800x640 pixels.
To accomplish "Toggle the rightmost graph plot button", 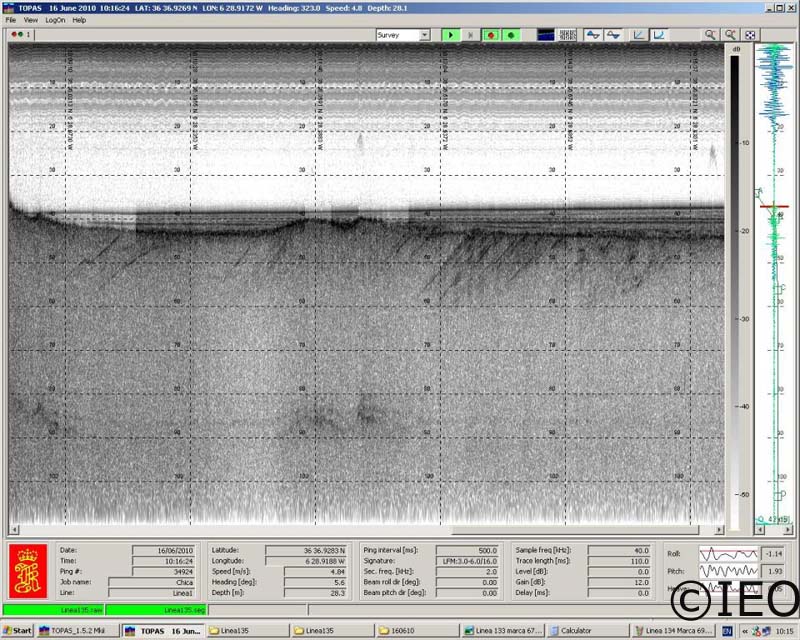I will pos(660,34).
